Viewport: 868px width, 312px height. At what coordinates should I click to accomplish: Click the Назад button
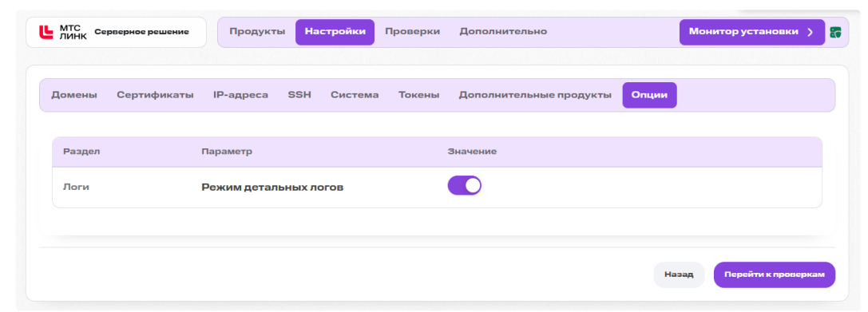click(680, 275)
